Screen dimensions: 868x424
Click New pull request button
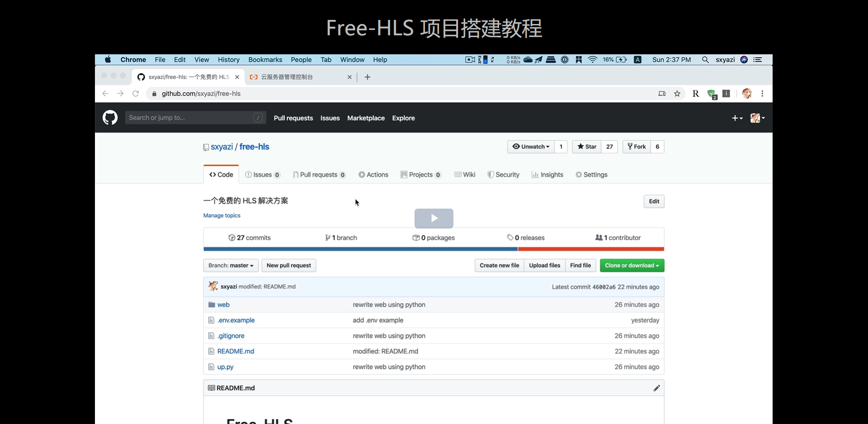[289, 265]
